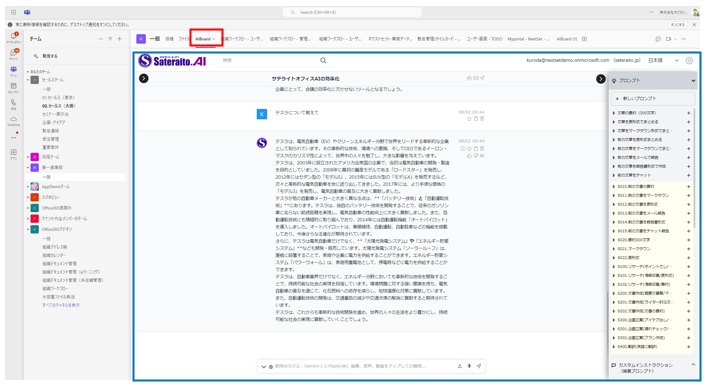Collapse the セールスチーム tree node

coord(28,80)
